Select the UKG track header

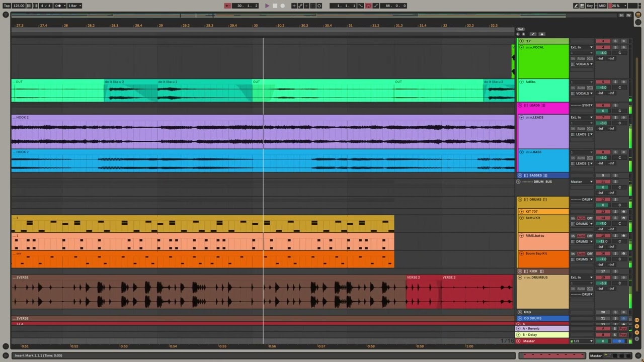[x=543, y=312]
